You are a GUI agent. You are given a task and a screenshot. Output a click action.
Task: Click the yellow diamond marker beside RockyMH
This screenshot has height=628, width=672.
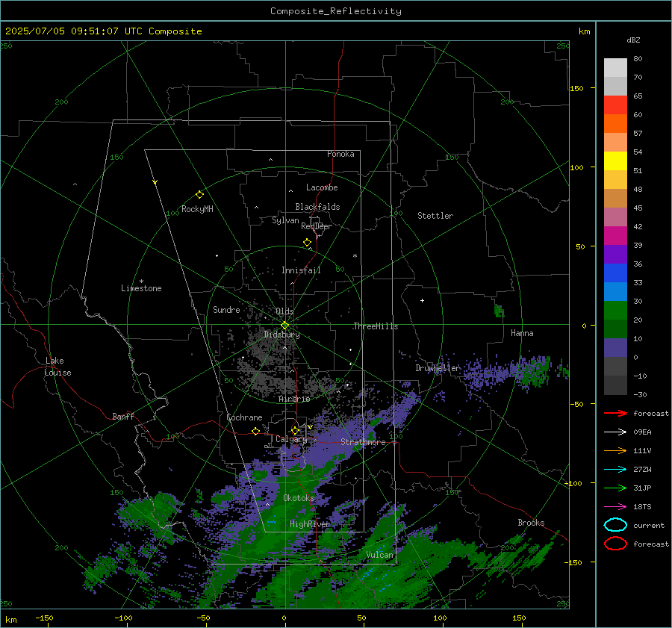pyautogui.click(x=199, y=195)
